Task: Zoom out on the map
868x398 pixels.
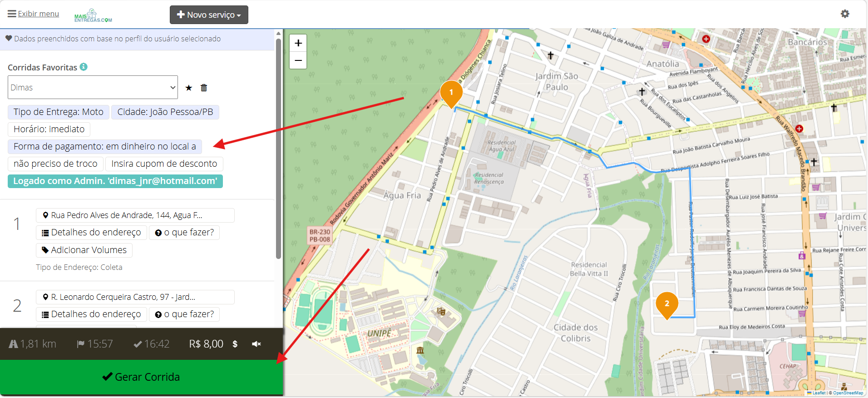Action: (298, 60)
